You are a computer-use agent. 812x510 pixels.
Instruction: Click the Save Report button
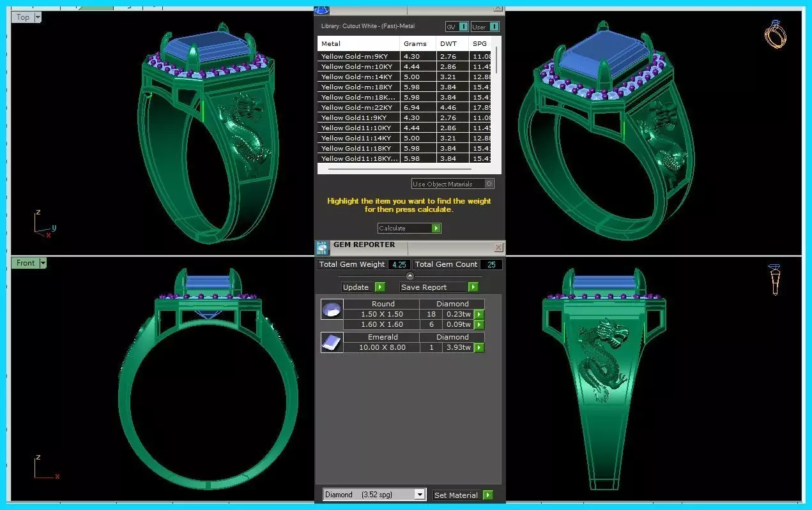tap(439, 287)
